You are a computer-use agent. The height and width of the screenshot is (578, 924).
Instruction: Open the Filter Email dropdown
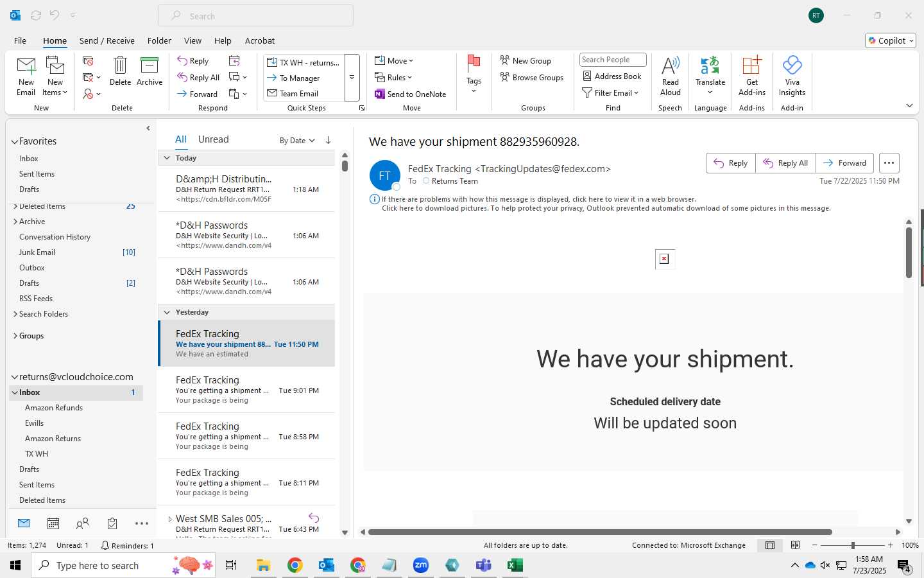click(x=610, y=93)
